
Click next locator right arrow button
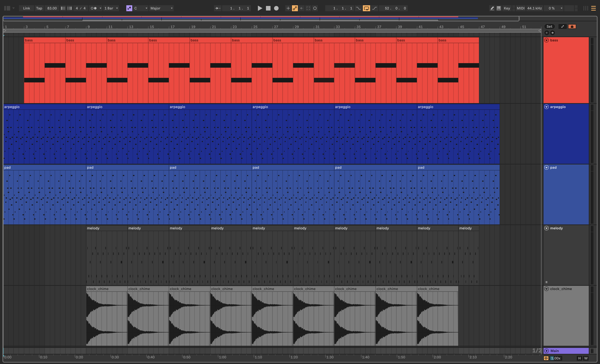pyautogui.click(x=552, y=33)
